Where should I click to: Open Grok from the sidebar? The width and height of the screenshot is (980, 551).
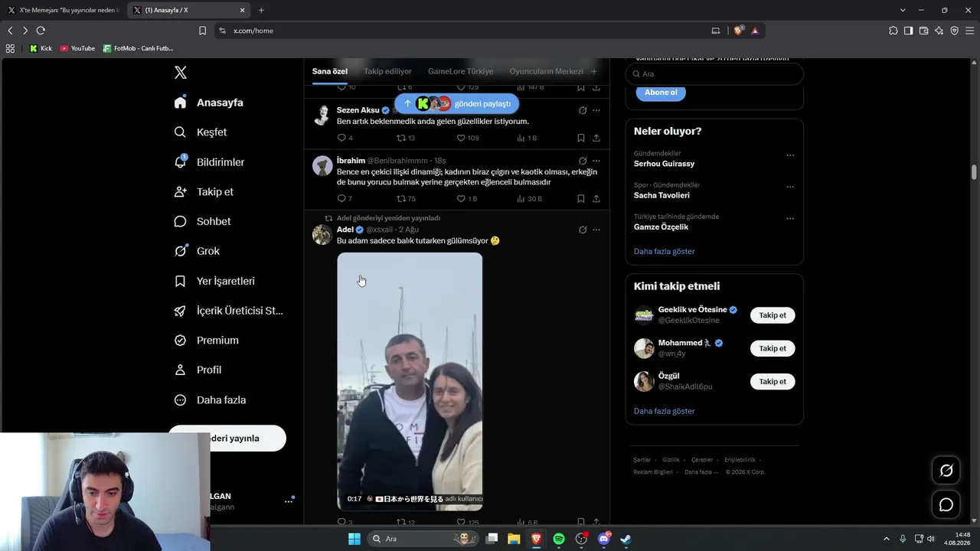(x=197, y=251)
